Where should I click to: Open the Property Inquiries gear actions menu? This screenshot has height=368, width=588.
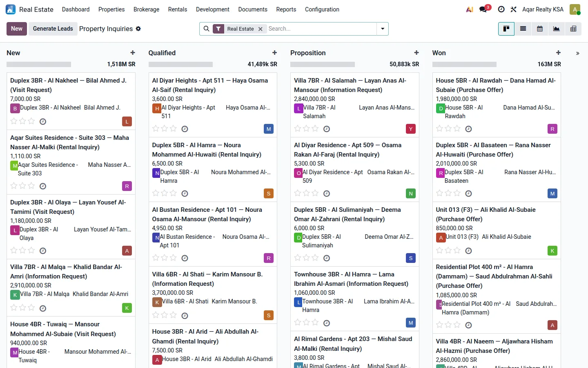[x=138, y=29]
